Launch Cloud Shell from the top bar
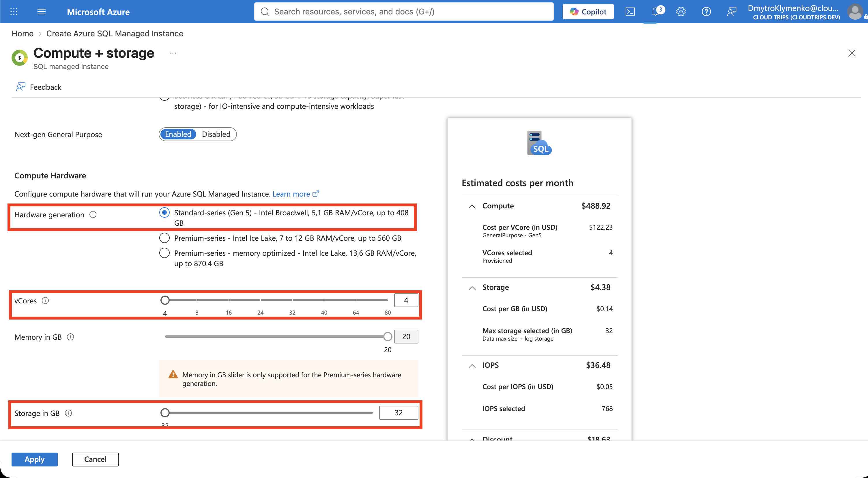Screen dimensions: 868x478 (630, 12)
